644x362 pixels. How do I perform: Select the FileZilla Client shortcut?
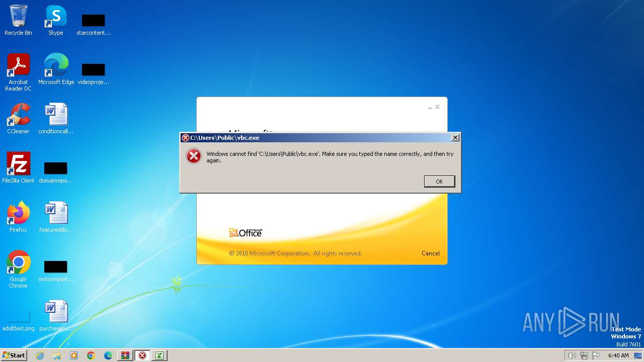(x=18, y=168)
